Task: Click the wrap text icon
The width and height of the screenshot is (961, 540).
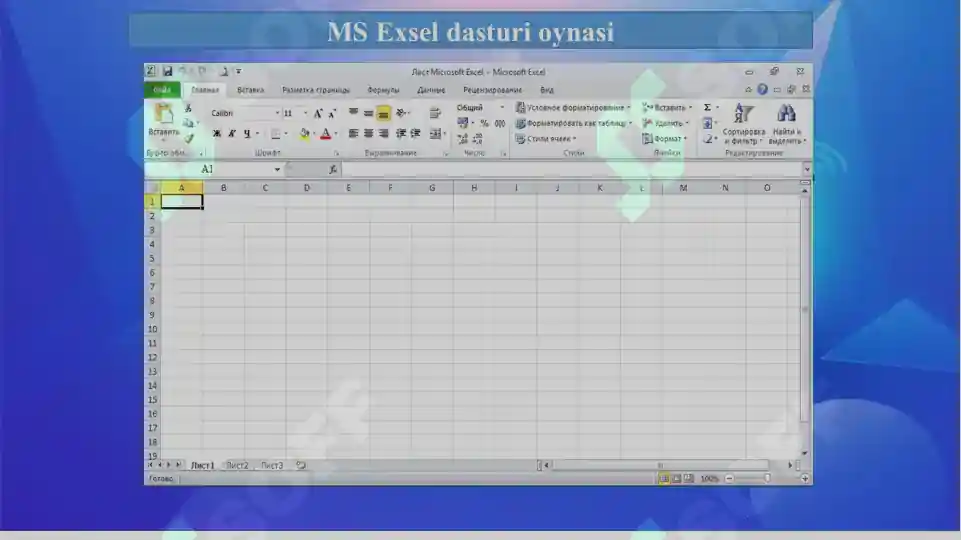Action: (x=435, y=113)
